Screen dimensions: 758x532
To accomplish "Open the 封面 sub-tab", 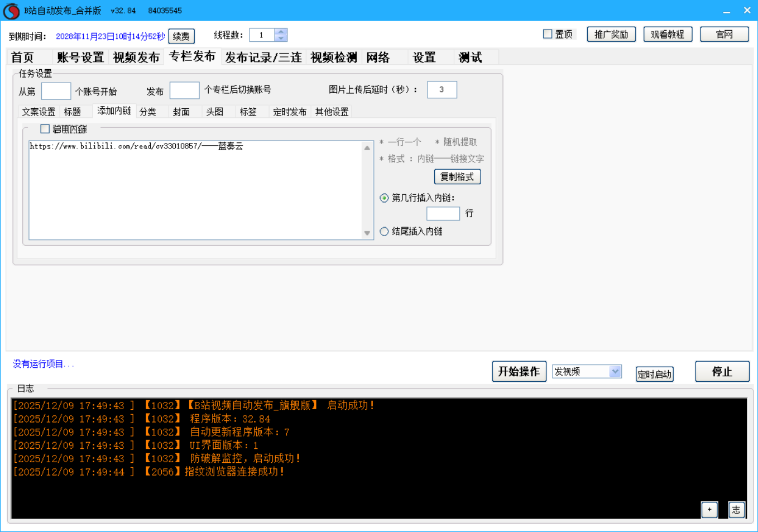I will (x=181, y=112).
